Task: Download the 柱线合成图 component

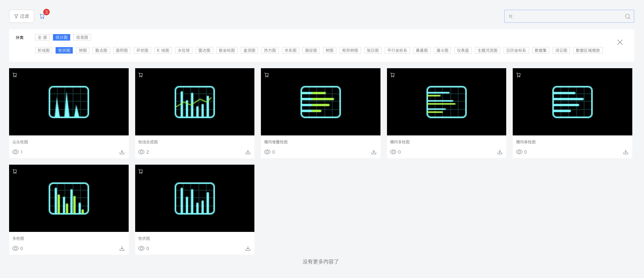Action: [x=248, y=152]
